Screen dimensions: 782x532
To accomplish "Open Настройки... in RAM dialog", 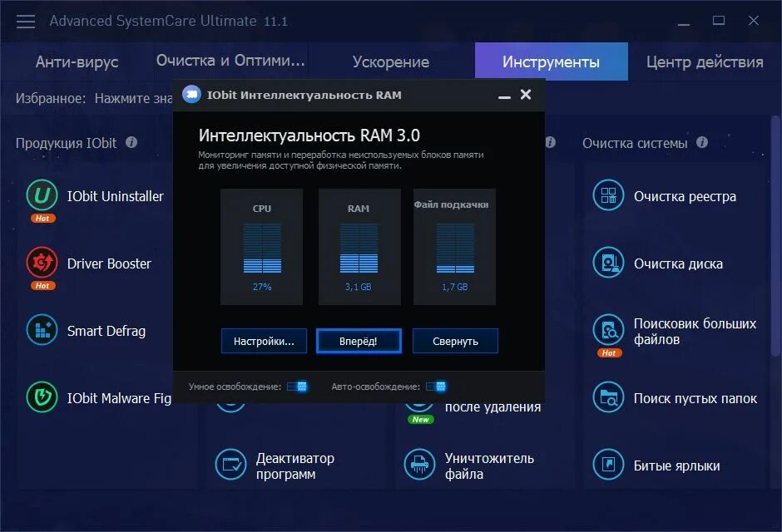I will 264,341.
